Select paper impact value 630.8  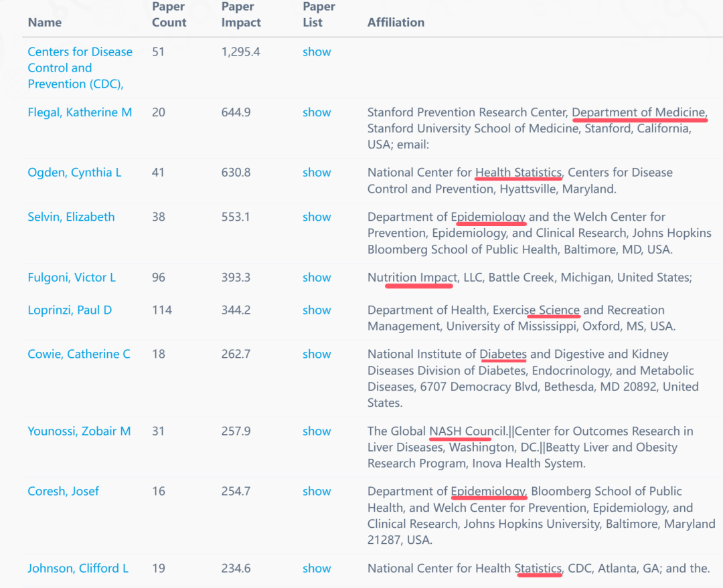pyautogui.click(x=236, y=173)
